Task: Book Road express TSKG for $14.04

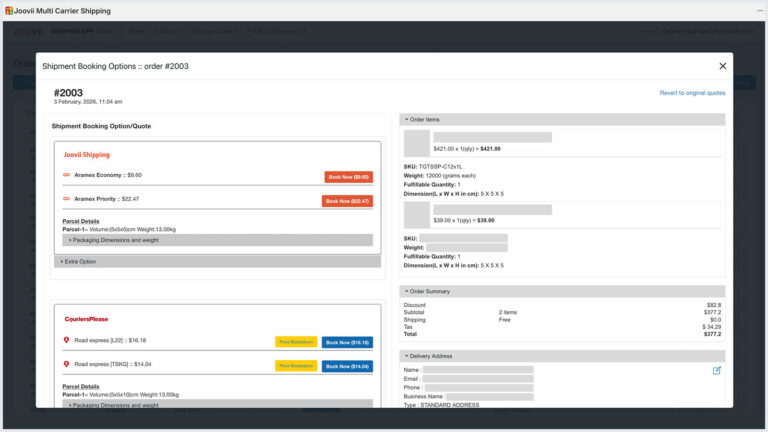Action: pos(347,366)
